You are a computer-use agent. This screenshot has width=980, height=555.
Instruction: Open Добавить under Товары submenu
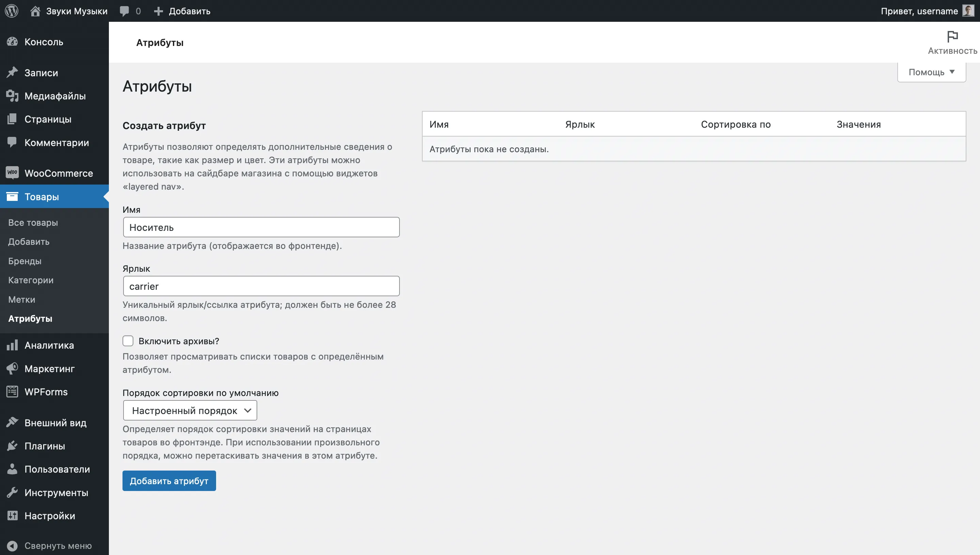29,241
